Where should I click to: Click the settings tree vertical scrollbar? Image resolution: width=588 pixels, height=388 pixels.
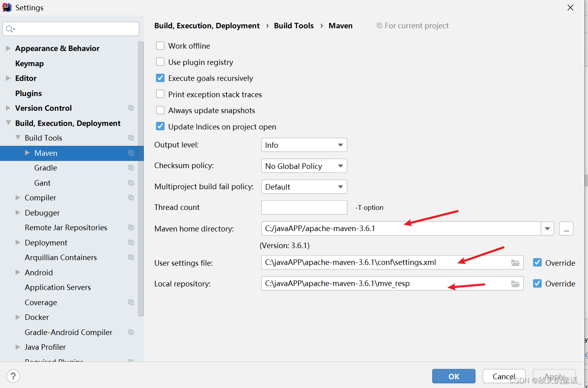pyautogui.click(x=140, y=179)
